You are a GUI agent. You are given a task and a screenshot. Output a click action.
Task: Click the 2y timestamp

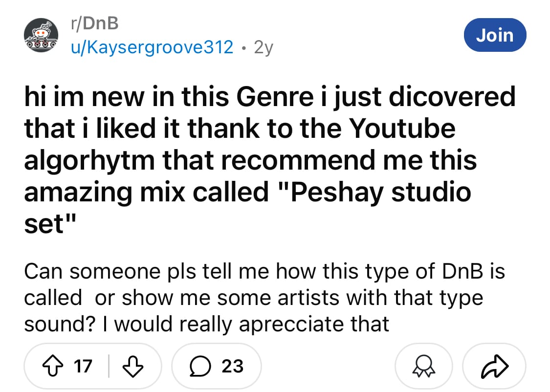(x=264, y=47)
